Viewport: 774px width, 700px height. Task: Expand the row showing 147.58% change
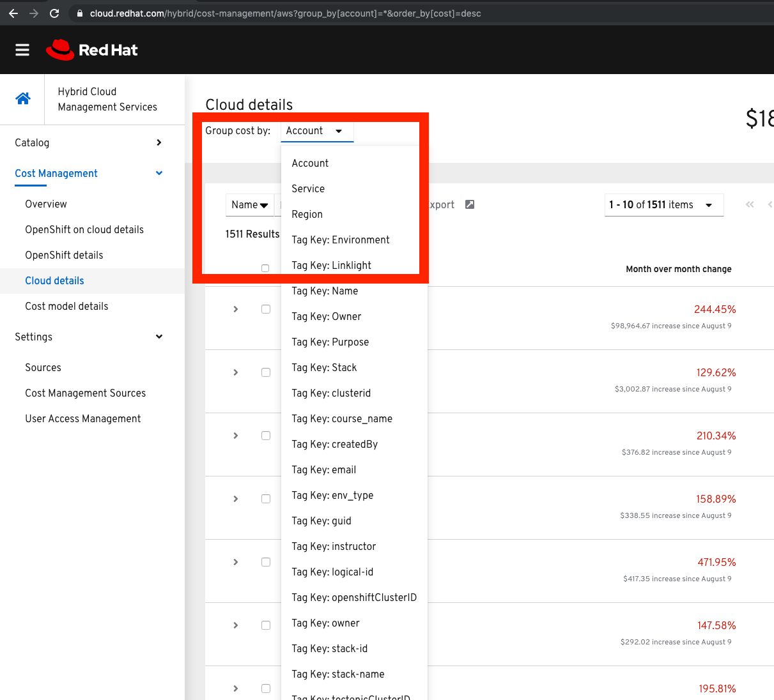pyautogui.click(x=236, y=625)
